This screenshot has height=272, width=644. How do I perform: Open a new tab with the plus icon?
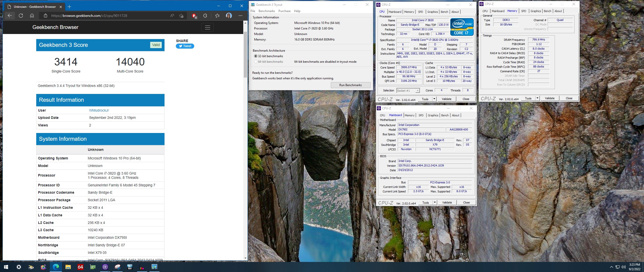[69, 7]
